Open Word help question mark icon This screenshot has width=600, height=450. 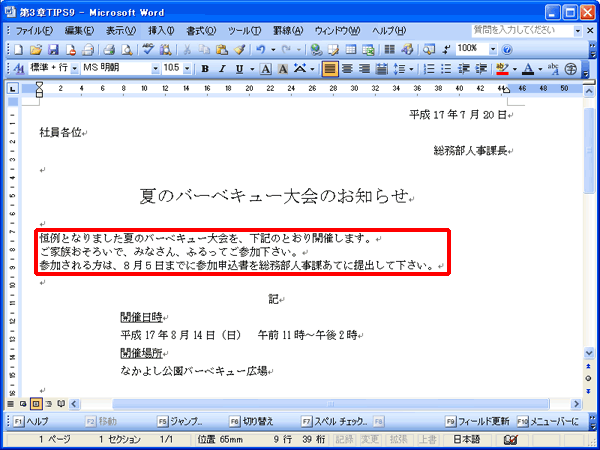pyautogui.click(x=507, y=49)
